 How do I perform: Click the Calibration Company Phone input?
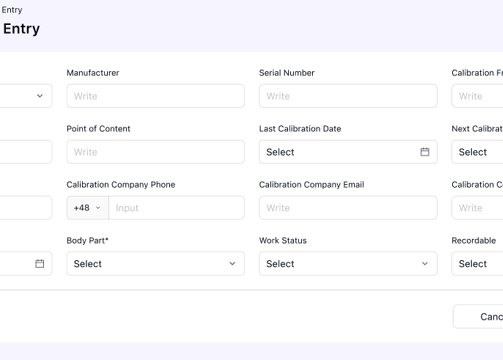click(x=176, y=208)
